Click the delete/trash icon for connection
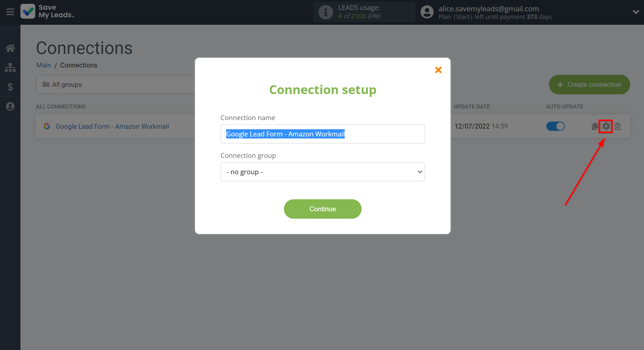Screen dimensions: 644x350 click(617, 126)
